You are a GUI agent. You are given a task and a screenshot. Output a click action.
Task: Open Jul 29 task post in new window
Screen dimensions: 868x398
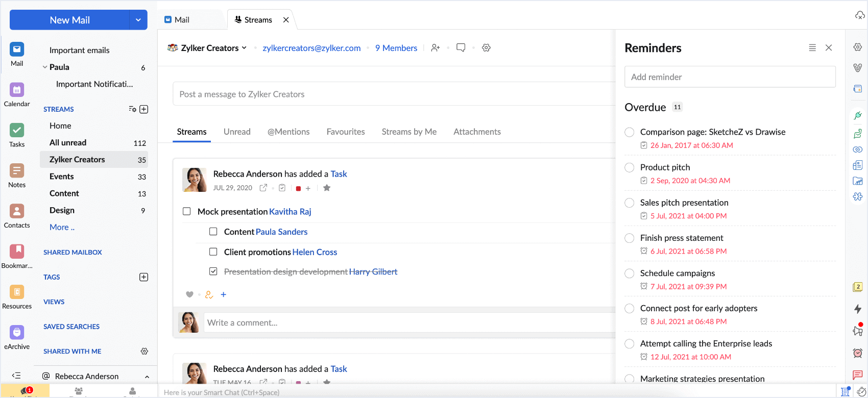click(263, 188)
